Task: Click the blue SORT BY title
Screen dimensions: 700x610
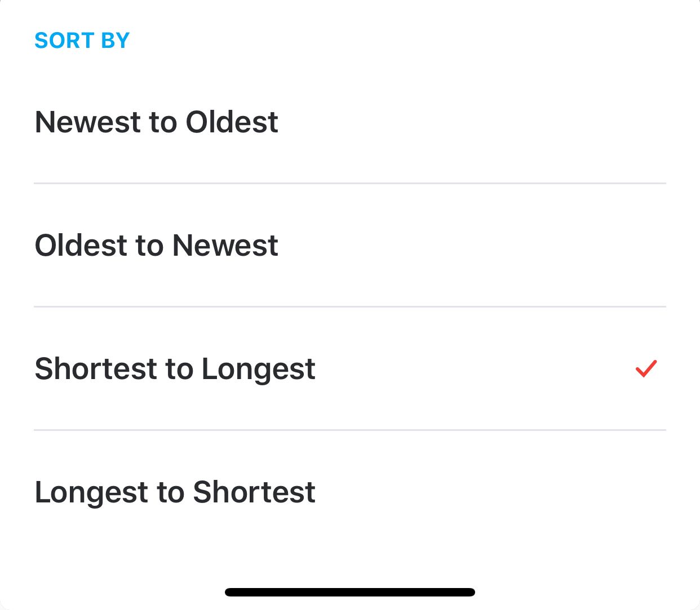Action: coord(82,41)
